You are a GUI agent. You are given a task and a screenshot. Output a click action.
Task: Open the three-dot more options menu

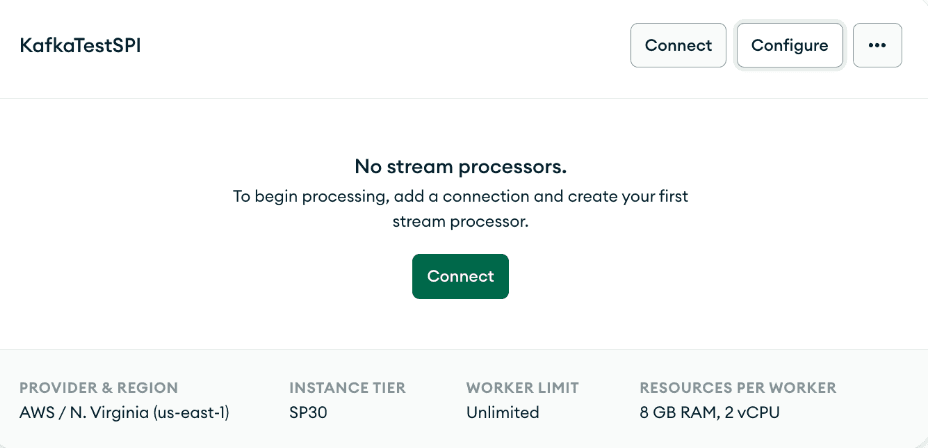877,45
